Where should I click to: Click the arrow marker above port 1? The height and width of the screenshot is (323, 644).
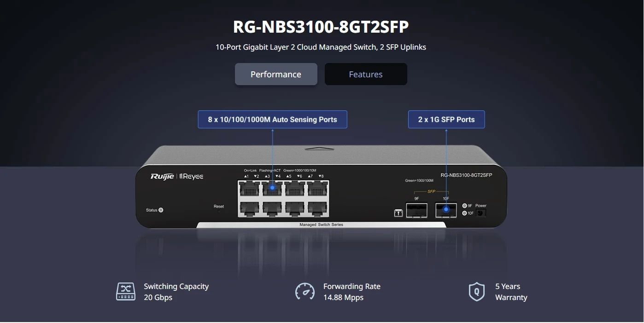(246, 176)
